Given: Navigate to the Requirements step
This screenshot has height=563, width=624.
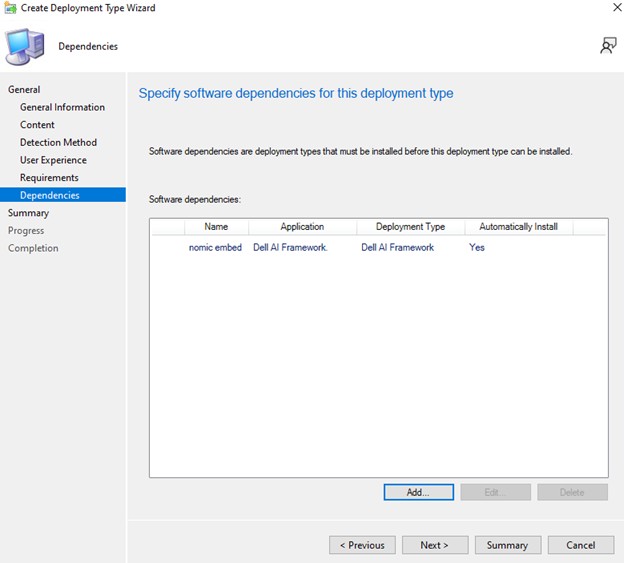Looking at the screenshot, I should pyautogui.click(x=49, y=178).
